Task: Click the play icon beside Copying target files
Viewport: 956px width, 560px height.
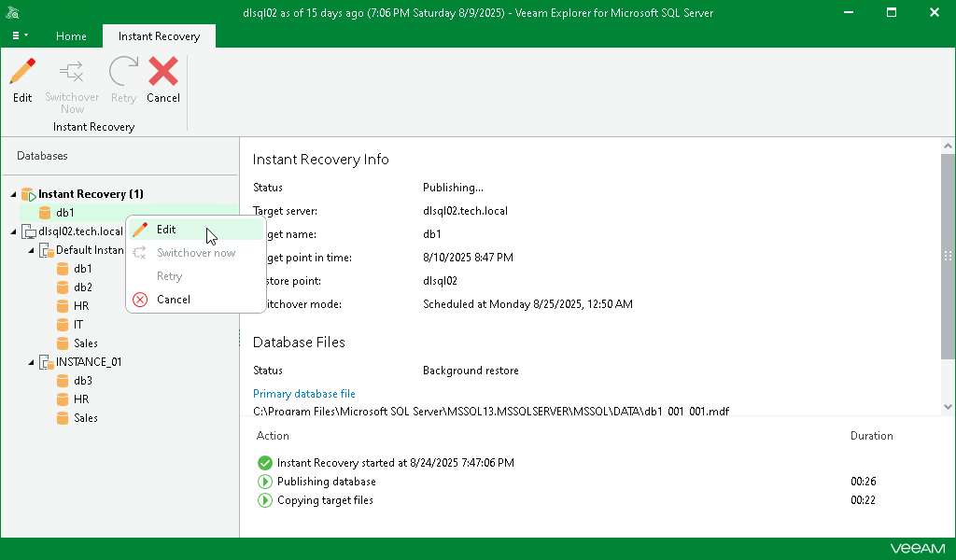Action: (264, 499)
